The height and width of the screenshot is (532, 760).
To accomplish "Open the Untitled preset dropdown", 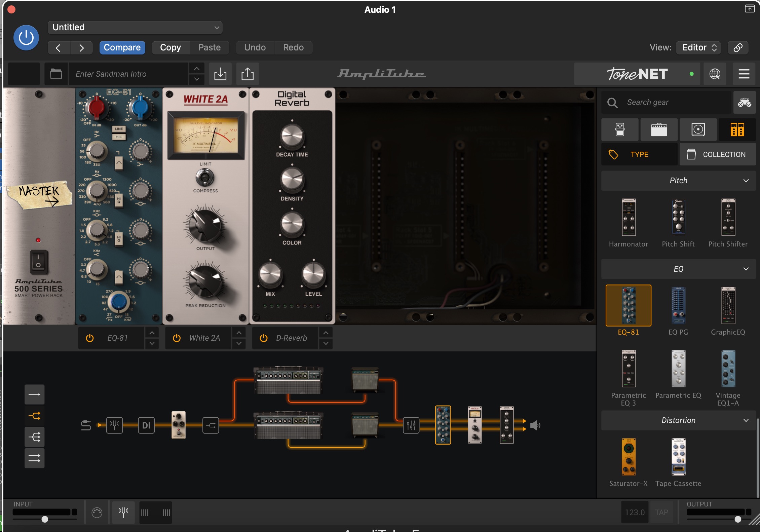I will pos(135,27).
